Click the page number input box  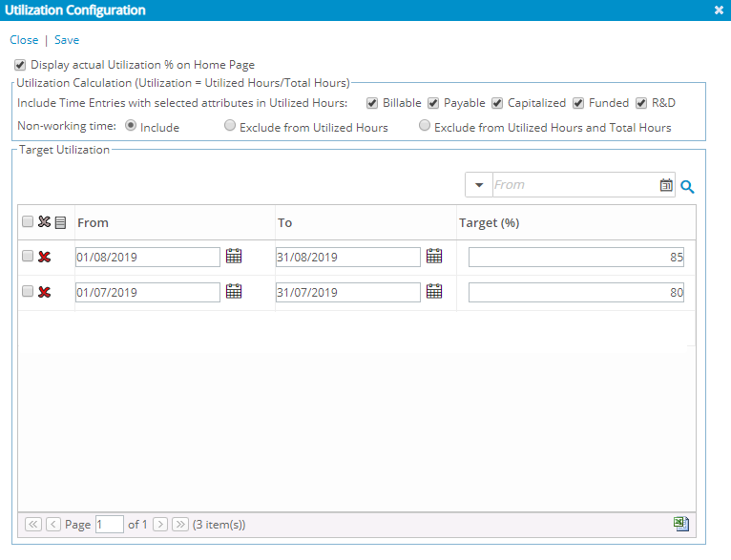click(110, 525)
